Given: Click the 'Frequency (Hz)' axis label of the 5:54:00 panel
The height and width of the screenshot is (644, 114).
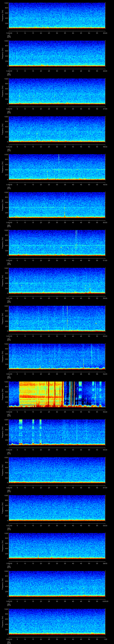Looking at the screenshot, I should pyautogui.click(x=3, y=394).
